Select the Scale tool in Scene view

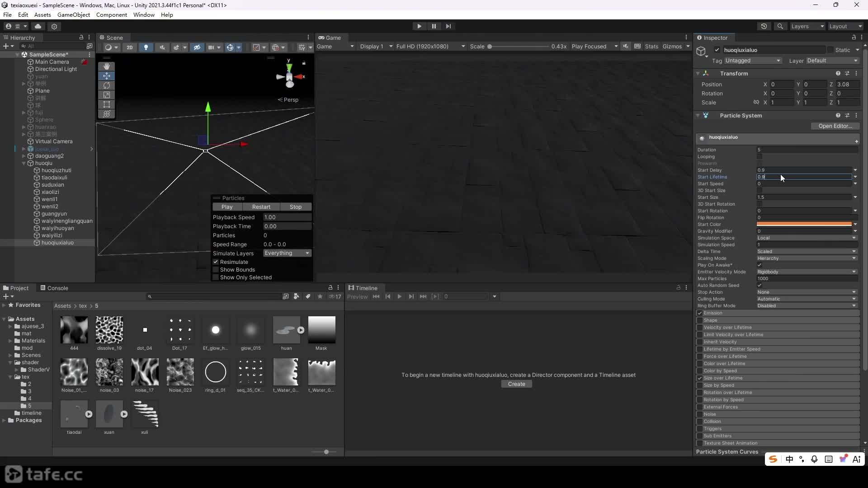[107, 95]
